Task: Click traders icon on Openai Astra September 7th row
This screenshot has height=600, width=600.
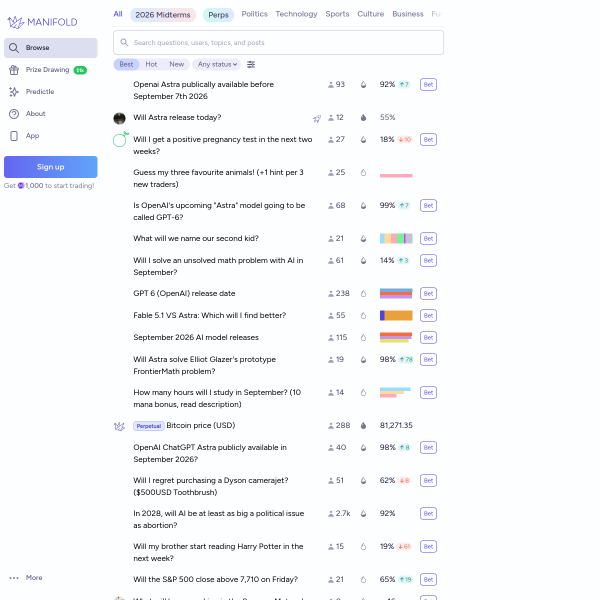Action: [331, 85]
